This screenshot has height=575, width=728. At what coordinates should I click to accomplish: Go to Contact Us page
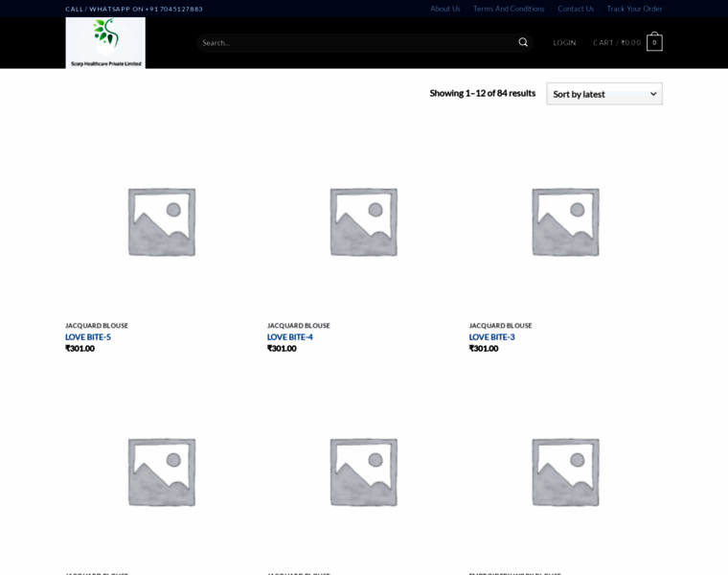[x=576, y=9]
